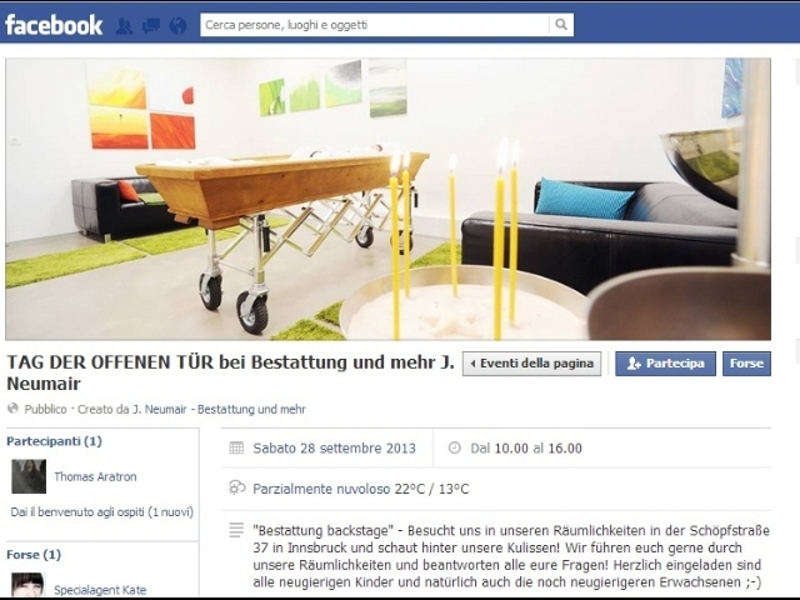Go back via 'Eventi della pagina' button
Viewport: 800px width, 600px height.
click(532, 364)
